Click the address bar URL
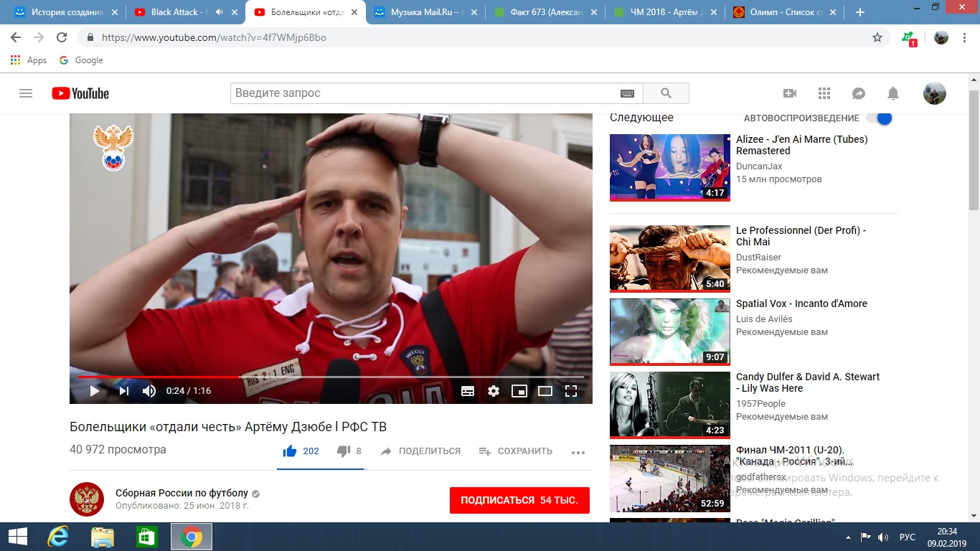 point(214,37)
